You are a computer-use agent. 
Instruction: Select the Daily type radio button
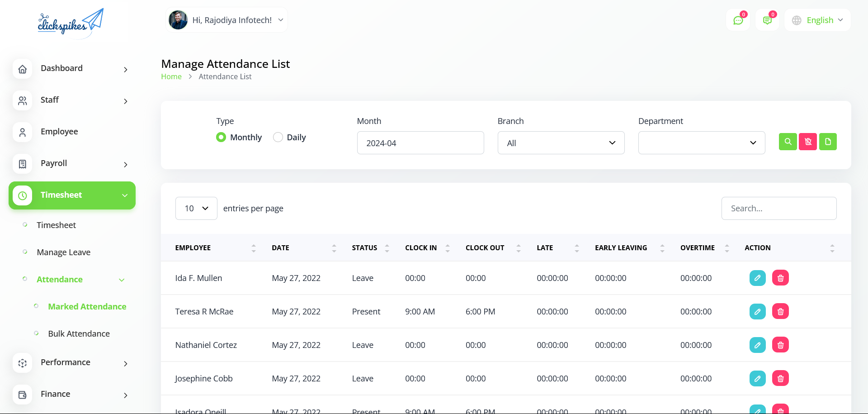coord(278,137)
